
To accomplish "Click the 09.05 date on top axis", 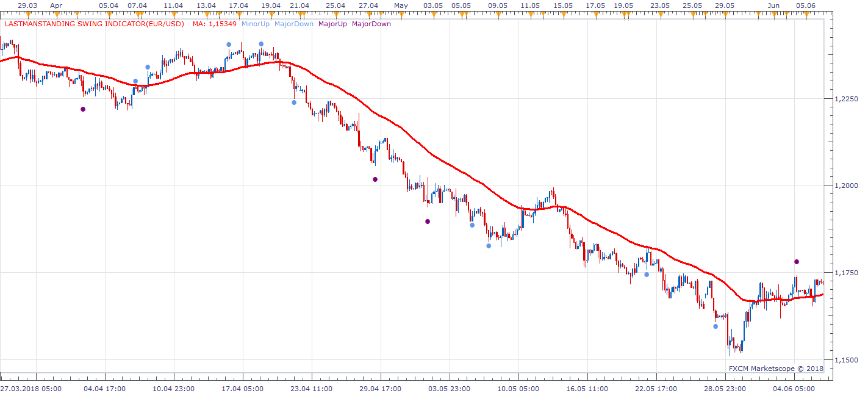I will [x=498, y=5].
